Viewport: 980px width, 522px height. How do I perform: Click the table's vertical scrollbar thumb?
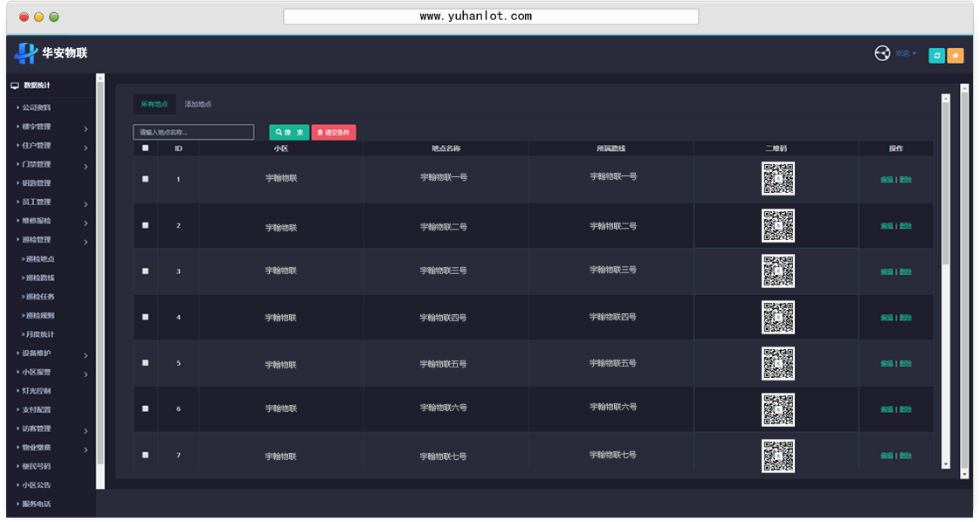pos(945,183)
